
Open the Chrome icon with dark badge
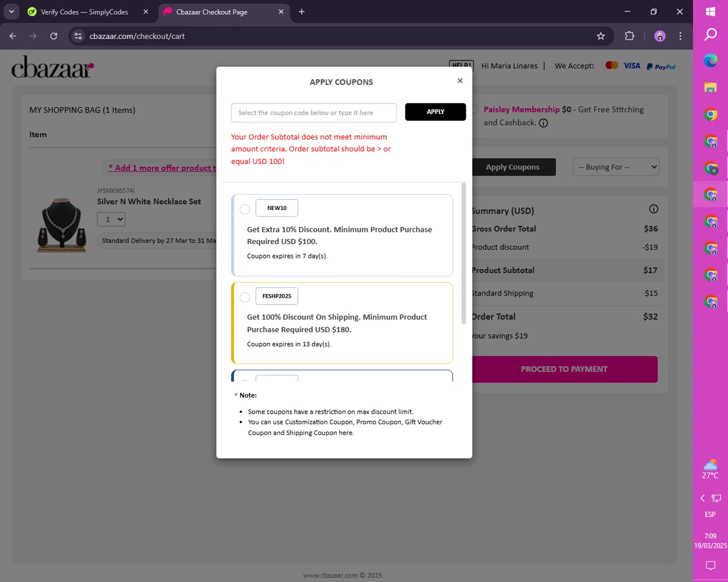pos(711,168)
